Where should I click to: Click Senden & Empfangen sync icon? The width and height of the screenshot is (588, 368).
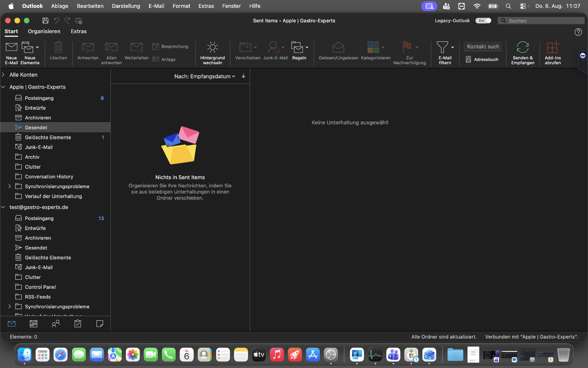523,47
